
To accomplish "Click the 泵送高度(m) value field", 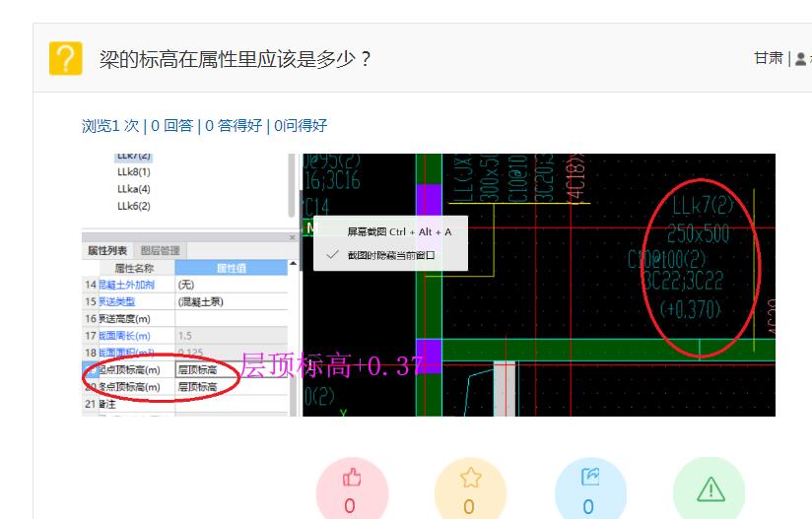I will [x=231, y=319].
